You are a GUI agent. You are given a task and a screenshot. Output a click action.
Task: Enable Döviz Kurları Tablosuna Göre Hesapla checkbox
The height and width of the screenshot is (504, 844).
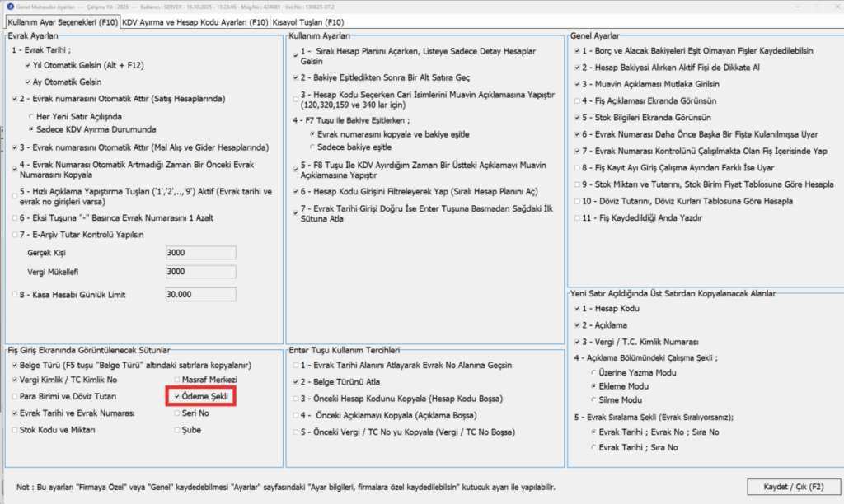tap(577, 201)
